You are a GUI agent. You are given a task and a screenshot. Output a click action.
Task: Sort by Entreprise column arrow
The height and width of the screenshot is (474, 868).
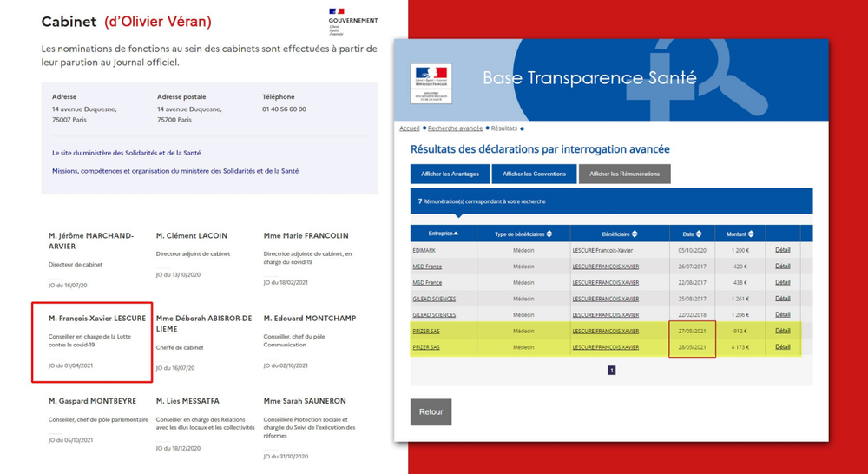[457, 234]
